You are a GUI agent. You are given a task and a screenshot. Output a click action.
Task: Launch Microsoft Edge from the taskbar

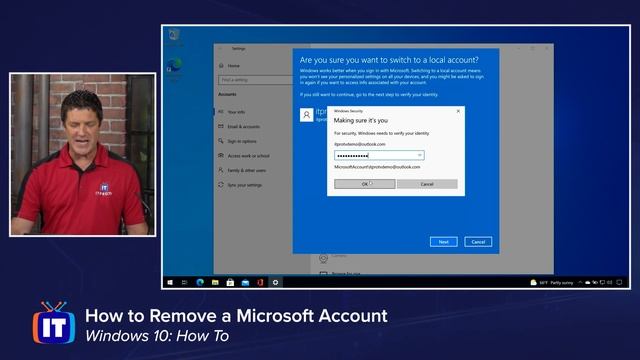click(200, 282)
